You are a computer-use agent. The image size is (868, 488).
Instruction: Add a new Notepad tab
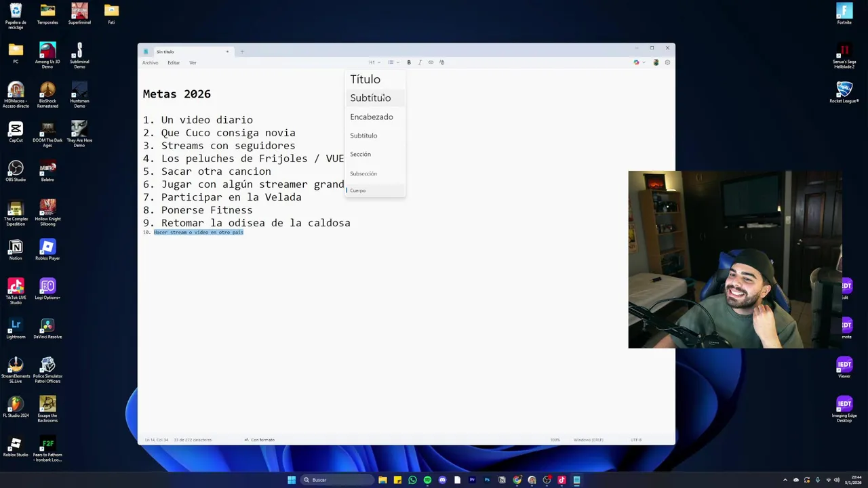click(x=242, y=52)
